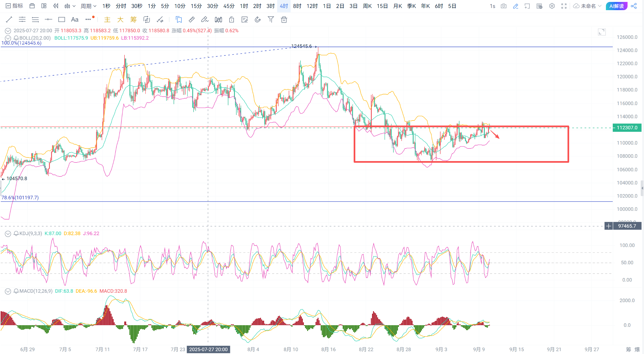This screenshot has height=354, width=644.
Task: Click the filter funnel icon
Action: tap(271, 19)
